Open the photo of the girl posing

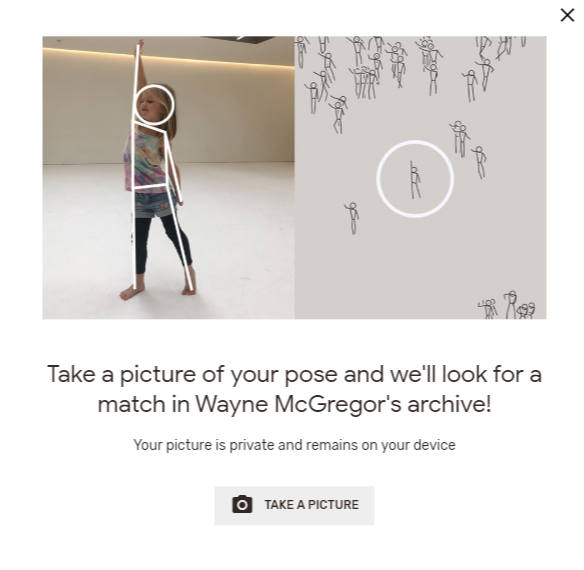click(168, 177)
